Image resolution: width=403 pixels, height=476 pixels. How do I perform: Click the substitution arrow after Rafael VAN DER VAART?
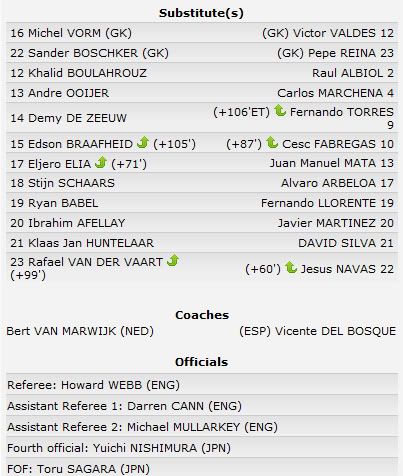(x=173, y=260)
